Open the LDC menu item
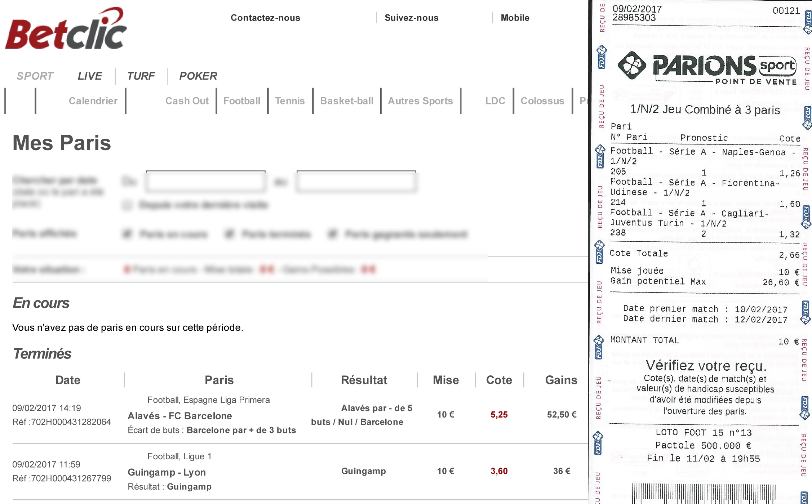This screenshot has height=504, width=812. 495,101
